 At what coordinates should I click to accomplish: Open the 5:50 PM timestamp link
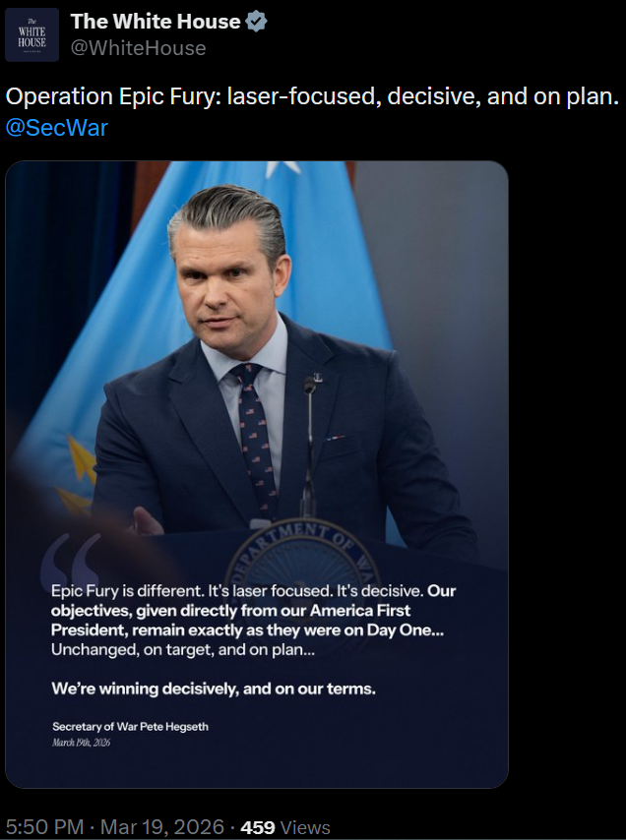pos(44,827)
